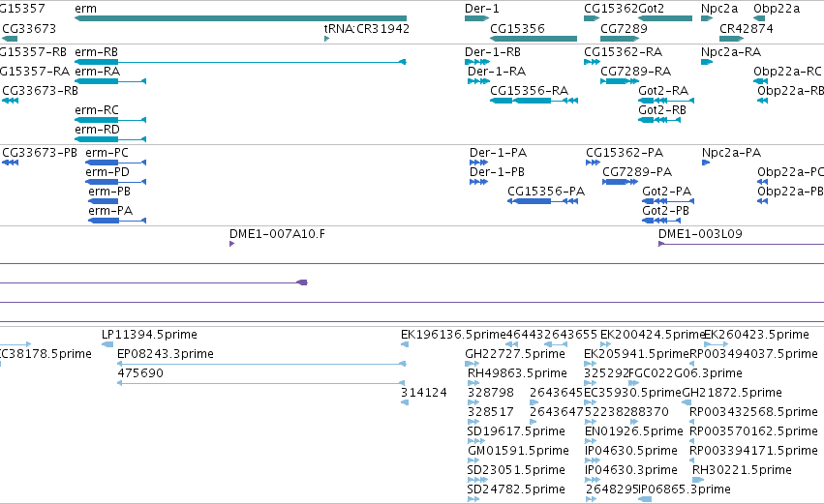Select transcript Der-1-RA
824x504 pixels.
click(x=478, y=81)
